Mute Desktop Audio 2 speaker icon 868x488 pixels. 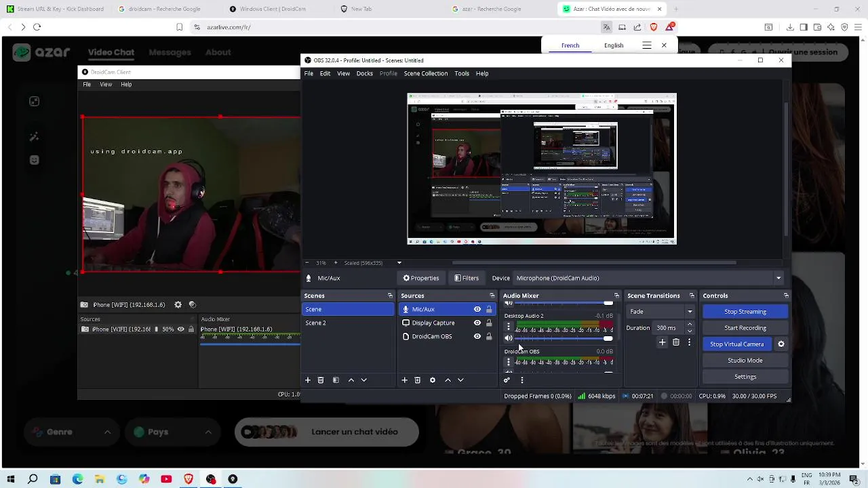click(x=509, y=338)
